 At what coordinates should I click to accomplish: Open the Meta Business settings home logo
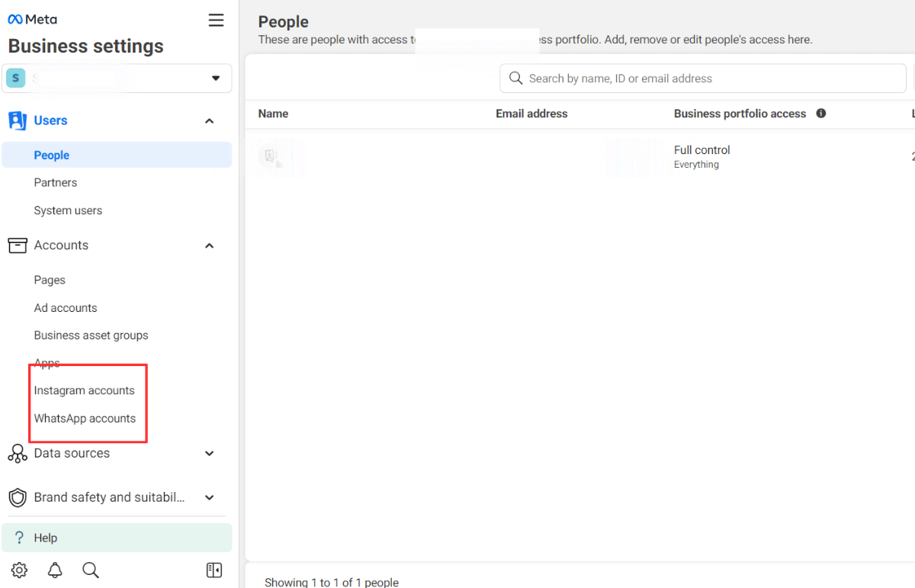[x=31, y=18]
